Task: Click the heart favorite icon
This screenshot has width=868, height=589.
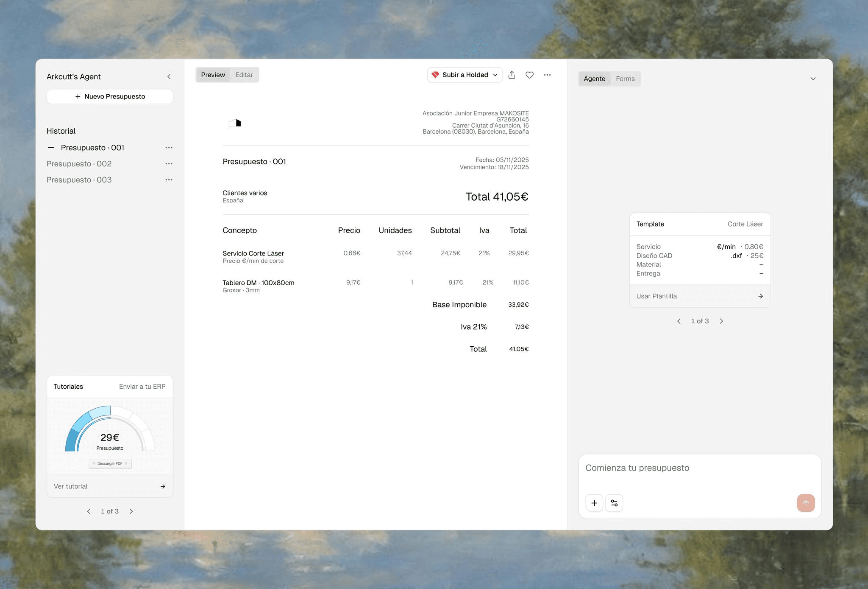Action: (x=529, y=75)
